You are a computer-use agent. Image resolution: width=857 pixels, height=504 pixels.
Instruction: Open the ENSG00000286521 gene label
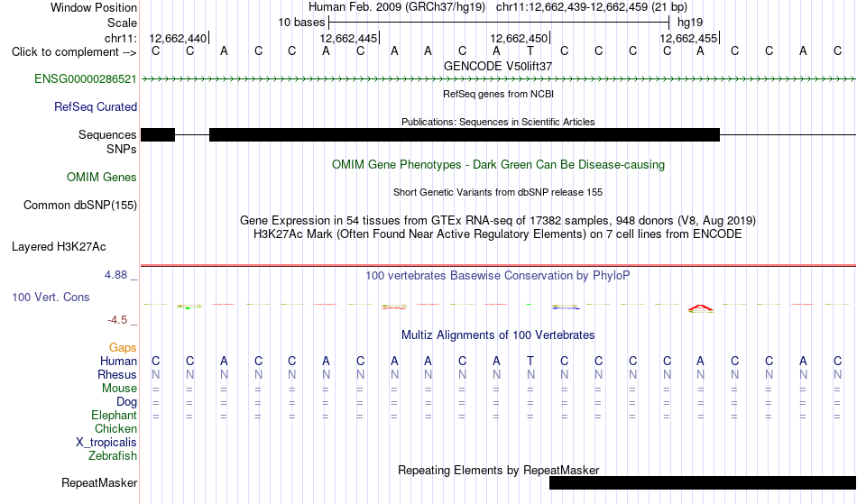[x=86, y=78]
